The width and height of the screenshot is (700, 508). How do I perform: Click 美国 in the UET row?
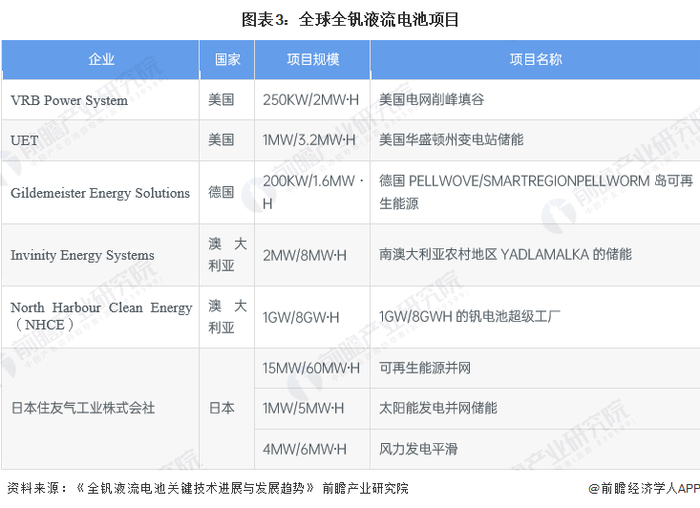point(221,140)
